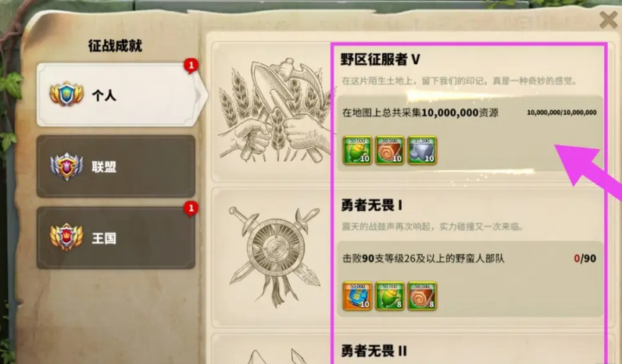Click the crossed swords shield illustration
This screenshot has height=364, width=622.
pos(273,252)
